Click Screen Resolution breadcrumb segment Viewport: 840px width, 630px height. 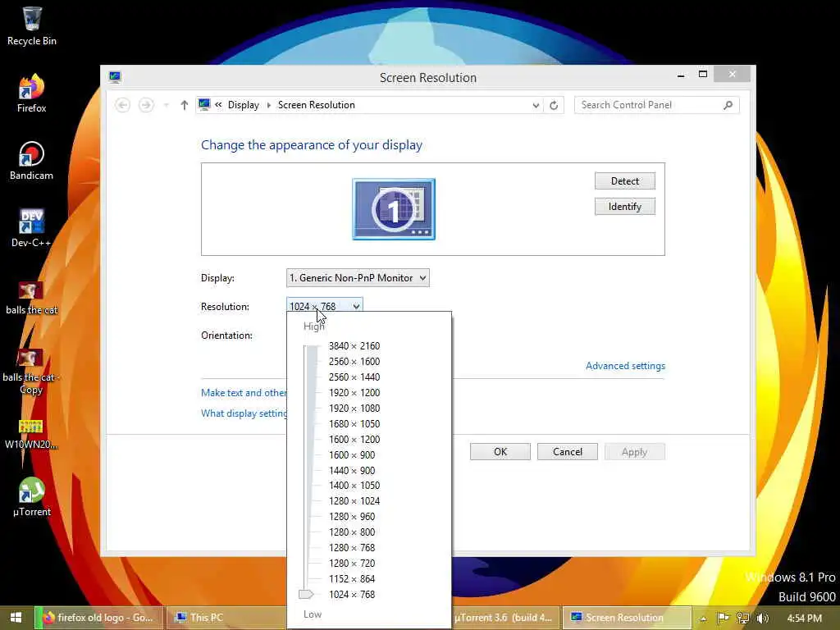(316, 105)
